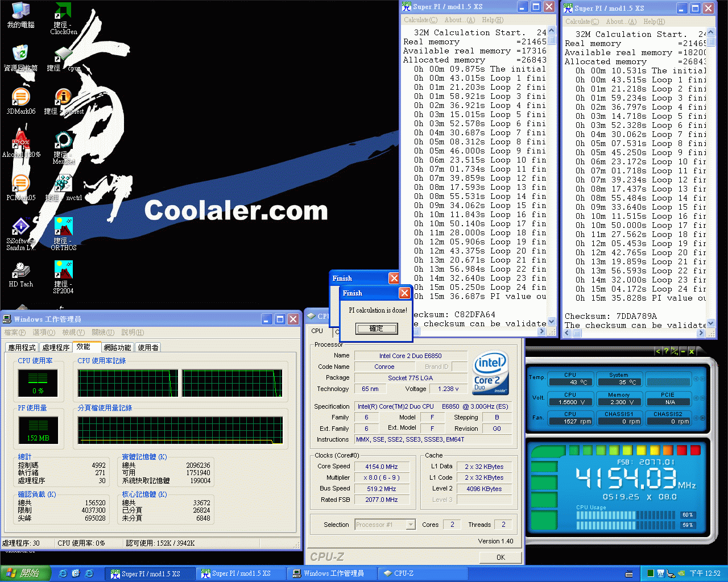Click 確定 in the Finish dialog
The image size is (728, 582).
(377, 329)
